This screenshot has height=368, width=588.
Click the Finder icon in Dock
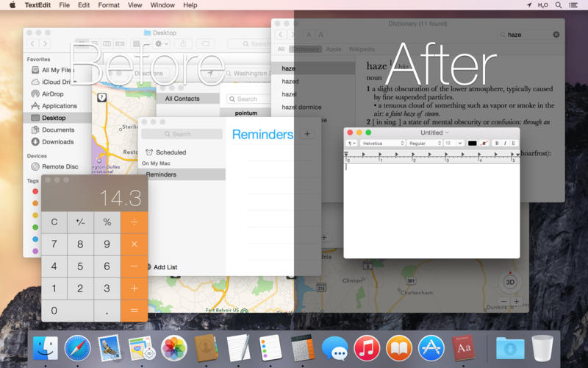(x=45, y=347)
